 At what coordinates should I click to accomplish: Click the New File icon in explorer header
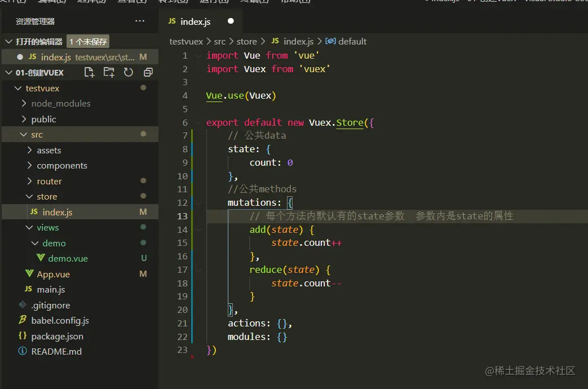point(89,72)
